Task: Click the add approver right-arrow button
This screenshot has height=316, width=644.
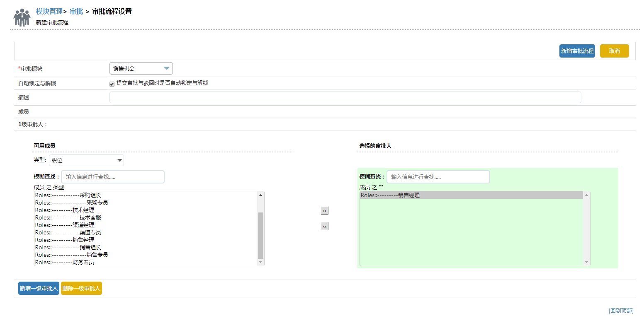Action: pos(325,211)
